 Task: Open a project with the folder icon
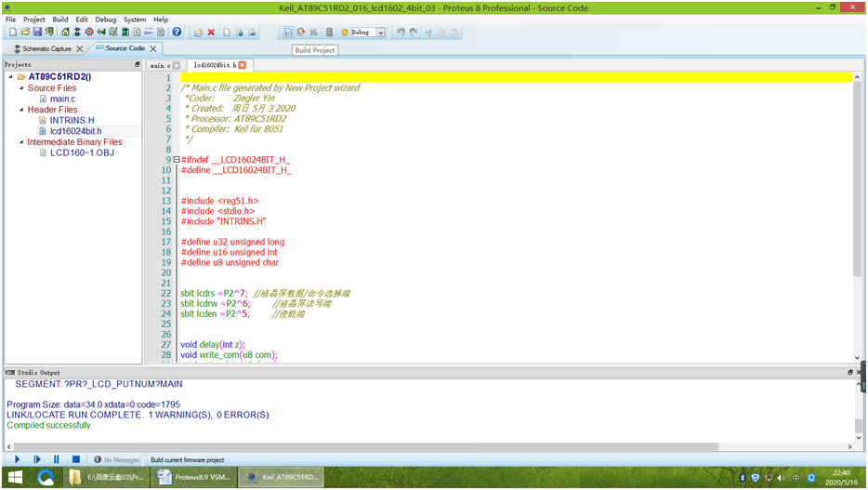coord(25,33)
